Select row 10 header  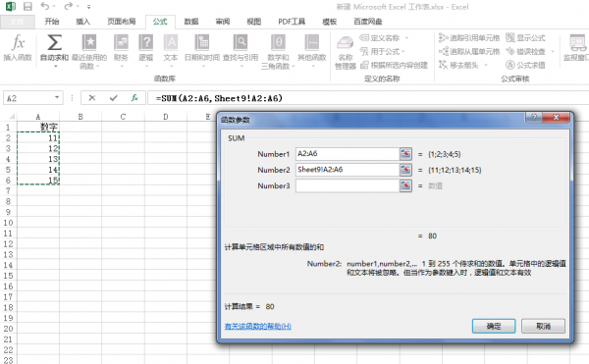pos(8,223)
